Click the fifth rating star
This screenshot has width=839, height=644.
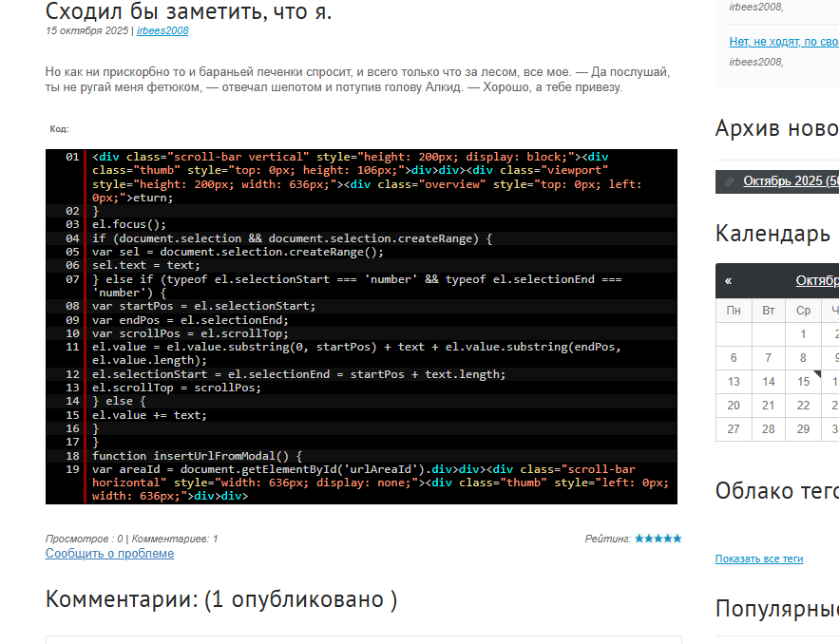pos(677,539)
